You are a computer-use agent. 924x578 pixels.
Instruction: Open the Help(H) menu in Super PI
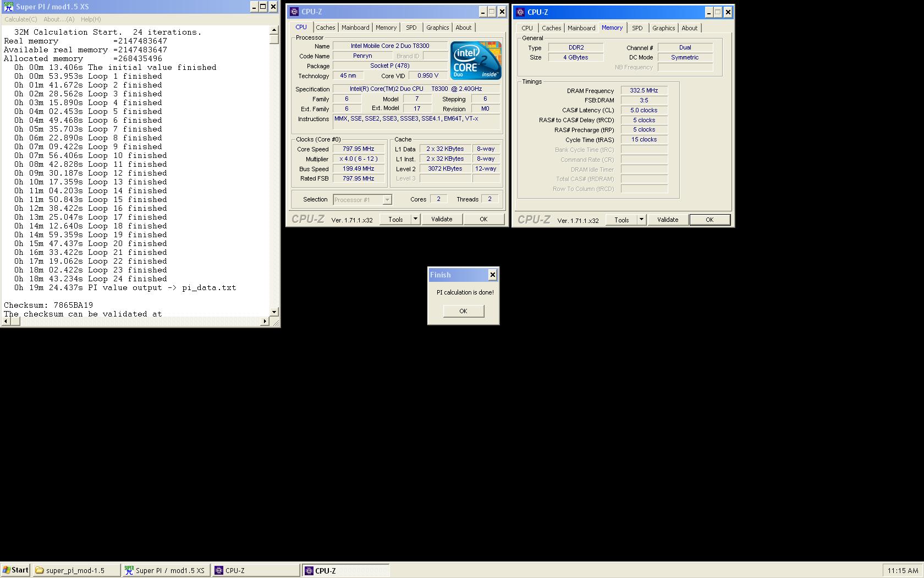[91, 19]
